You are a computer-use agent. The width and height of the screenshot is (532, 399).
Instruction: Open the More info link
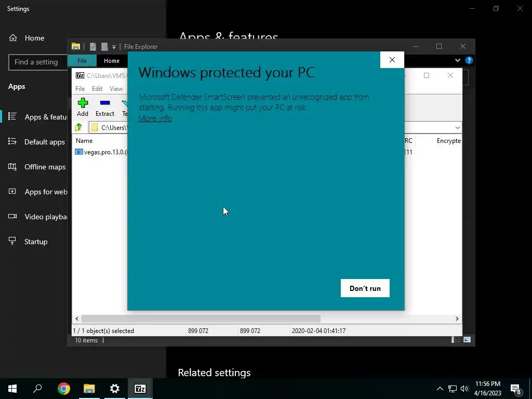pyautogui.click(x=155, y=118)
